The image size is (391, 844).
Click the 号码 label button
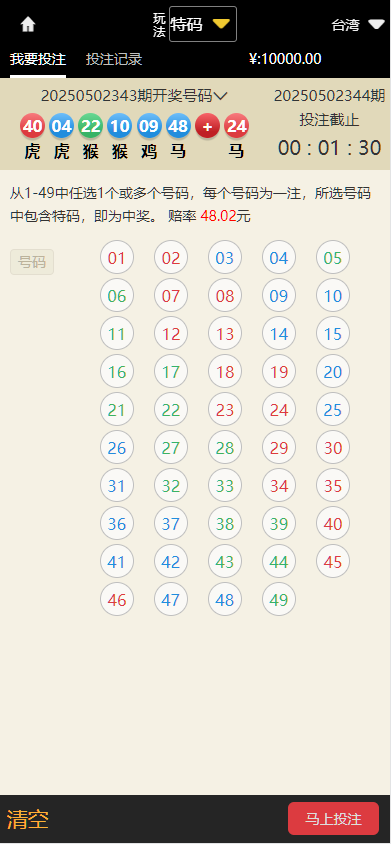pyautogui.click(x=32, y=262)
